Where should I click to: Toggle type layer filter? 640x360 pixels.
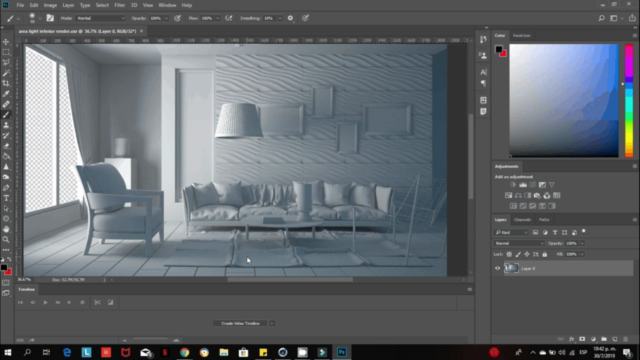coord(555,232)
